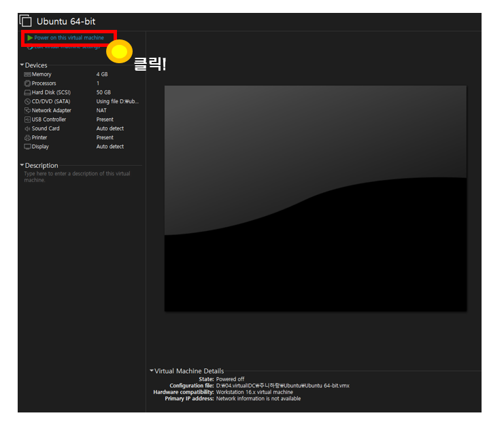Select the Hard Disk (SCSI) label
Image resolution: width=504 pixels, height=424 pixels.
(x=51, y=92)
